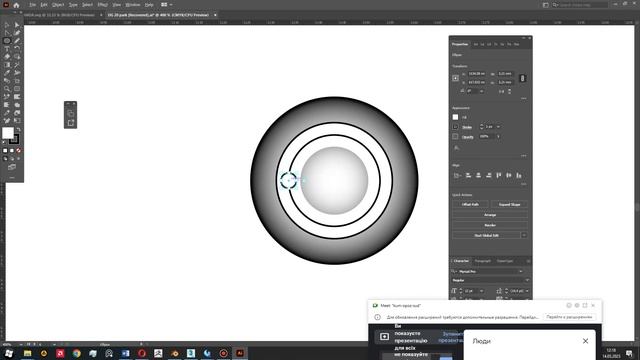Click the Arrange quick action button
Viewport: 640px width, 360px height.
coord(490,215)
